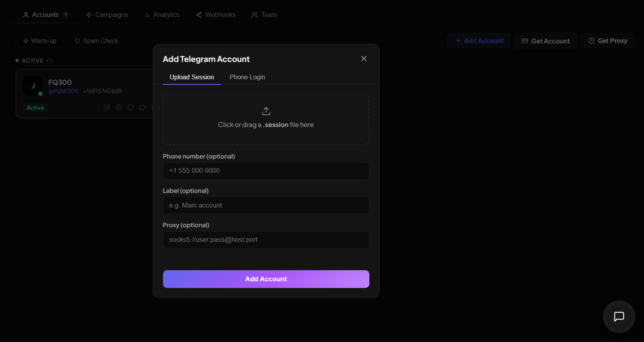644x342 pixels.
Task: Focus the Label input field
Action: point(266,205)
